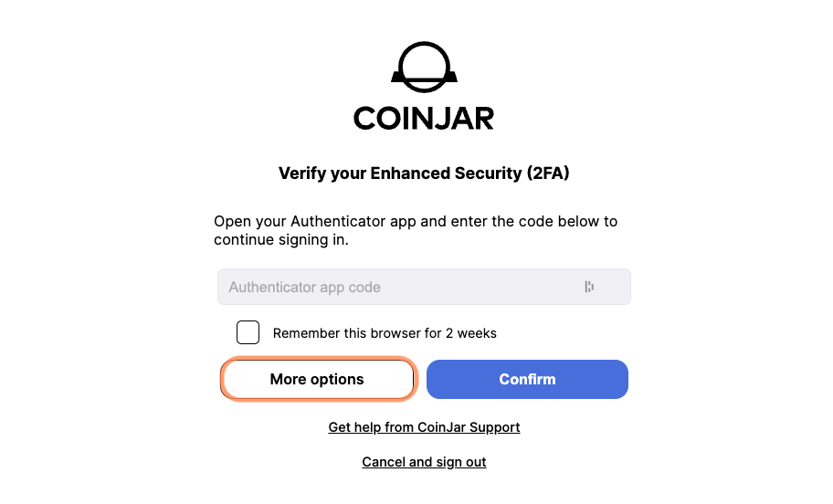
Task: Click the circular jar emblem above COINJAR
Action: pyautogui.click(x=424, y=67)
